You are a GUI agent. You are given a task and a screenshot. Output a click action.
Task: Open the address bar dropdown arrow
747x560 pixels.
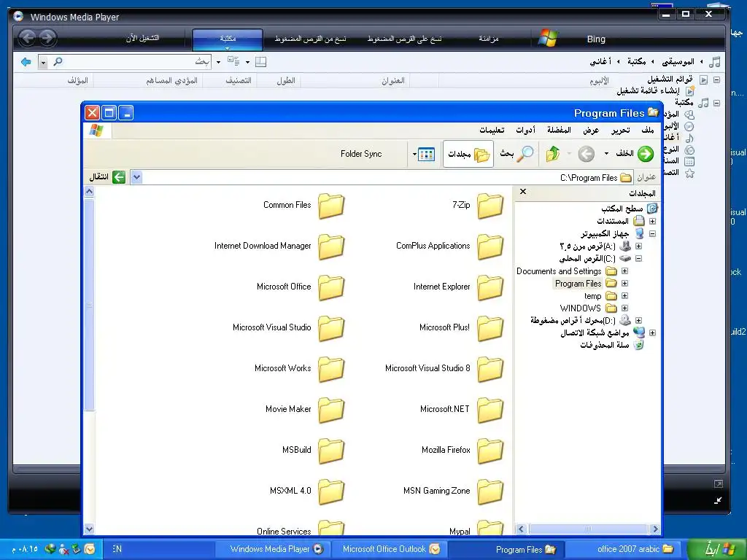(x=136, y=178)
